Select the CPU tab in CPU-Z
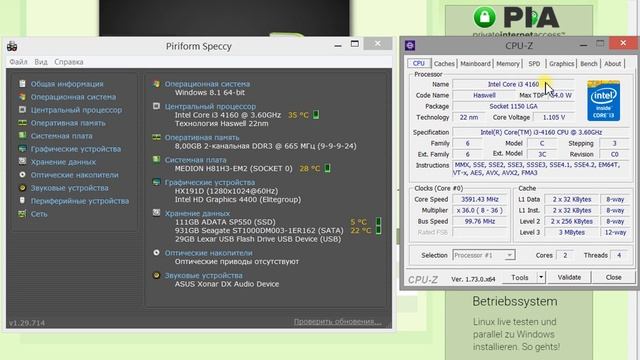The image size is (640, 360). click(x=419, y=63)
